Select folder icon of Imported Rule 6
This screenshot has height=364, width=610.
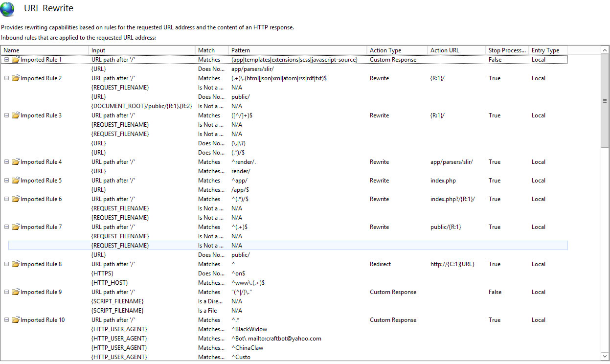[16, 199]
